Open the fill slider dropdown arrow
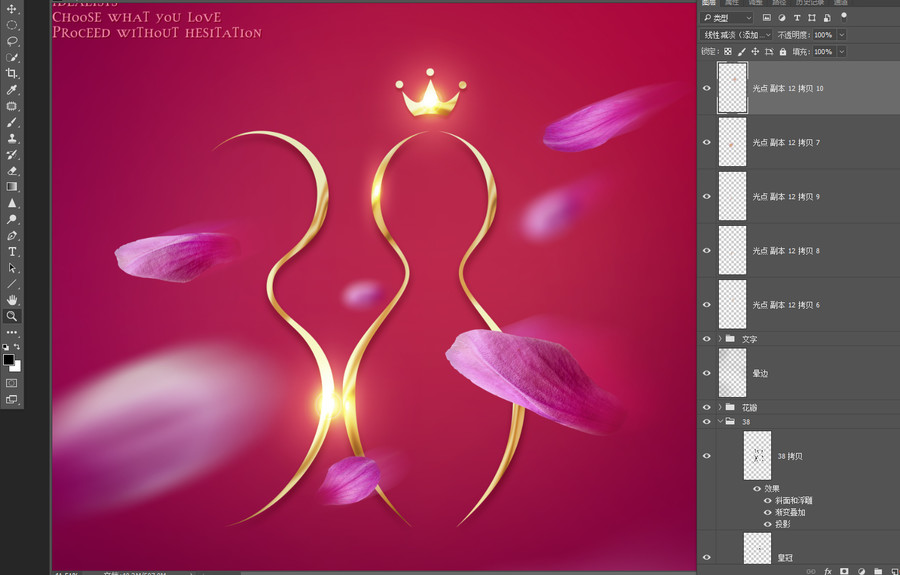Screen dimensions: 900x575 841,52
